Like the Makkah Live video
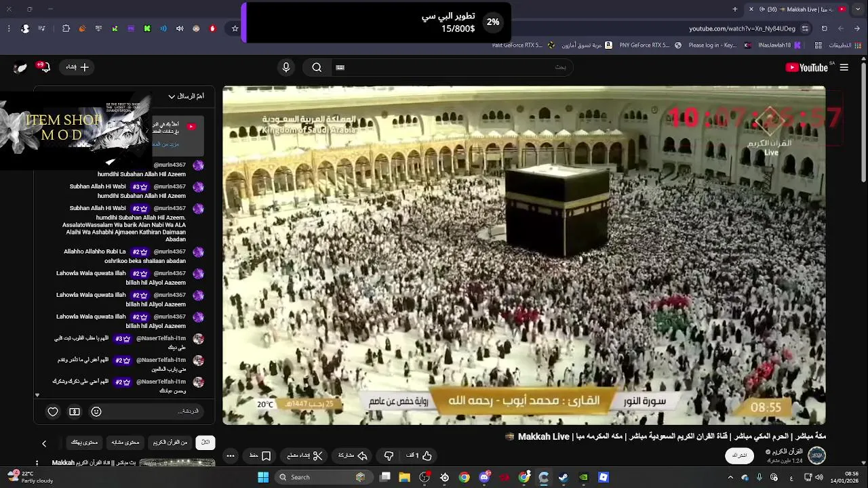The width and height of the screenshot is (868, 488). (420, 455)
